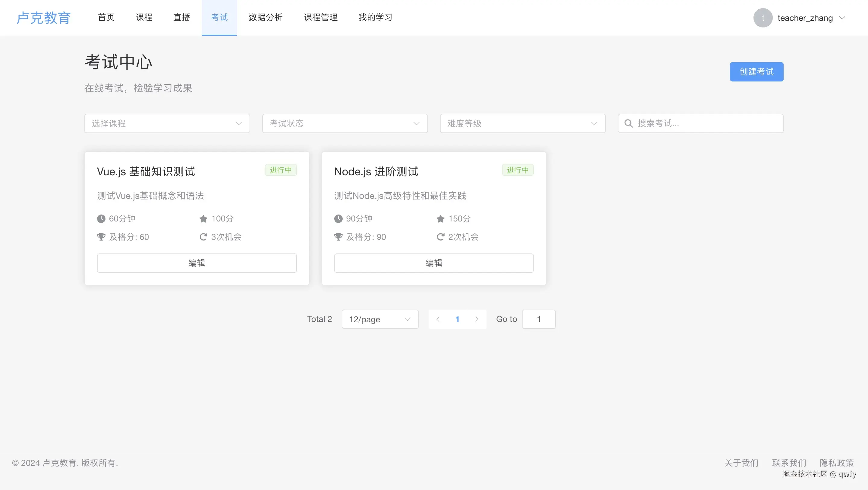Click the clock icon beside 60分钟

coord(101,219)
